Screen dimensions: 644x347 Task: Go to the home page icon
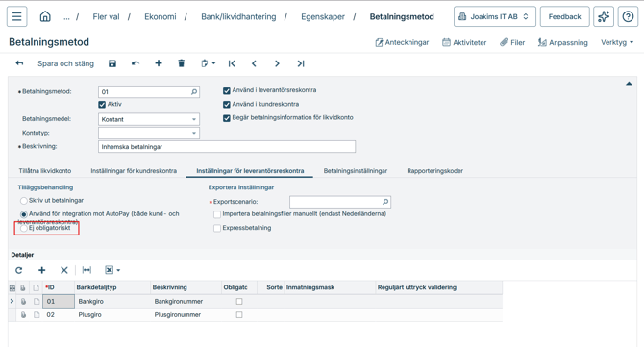point(45,17)
